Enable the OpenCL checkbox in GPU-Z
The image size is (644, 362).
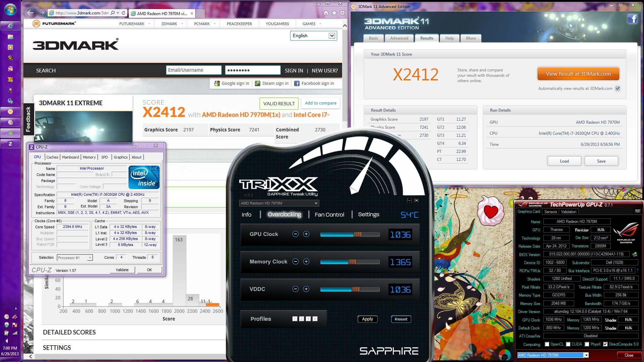point(547,344)
